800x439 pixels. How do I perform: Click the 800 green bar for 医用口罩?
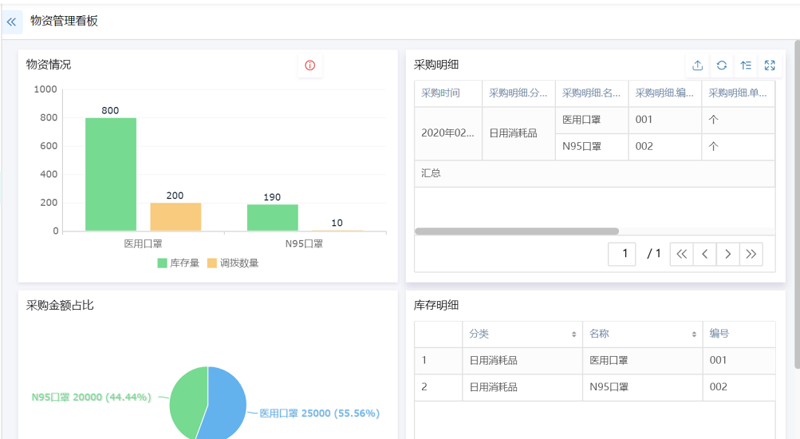pyautogui.click(x=110, y=174)
